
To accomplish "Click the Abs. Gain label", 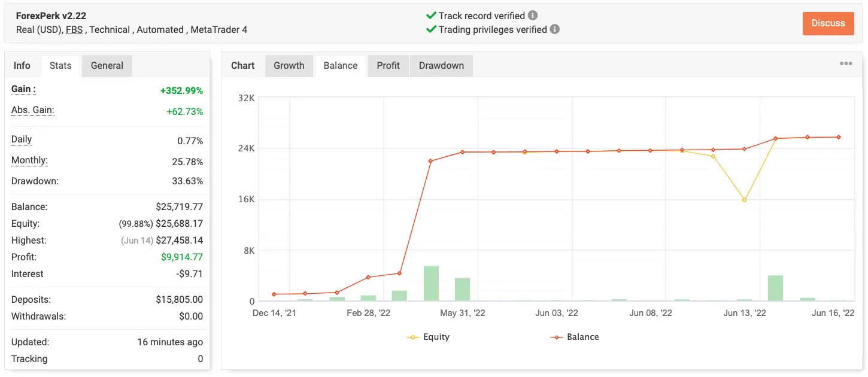I will tap(33, 110).
